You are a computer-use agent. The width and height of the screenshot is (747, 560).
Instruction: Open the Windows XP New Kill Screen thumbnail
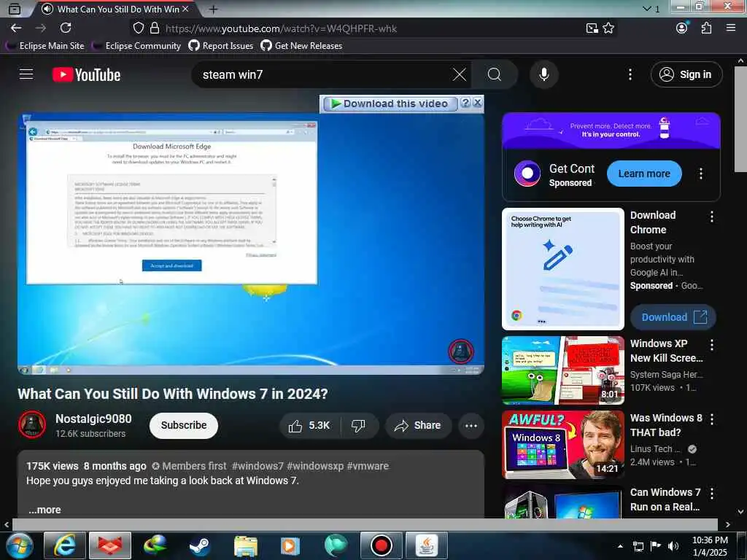(562, 370)
